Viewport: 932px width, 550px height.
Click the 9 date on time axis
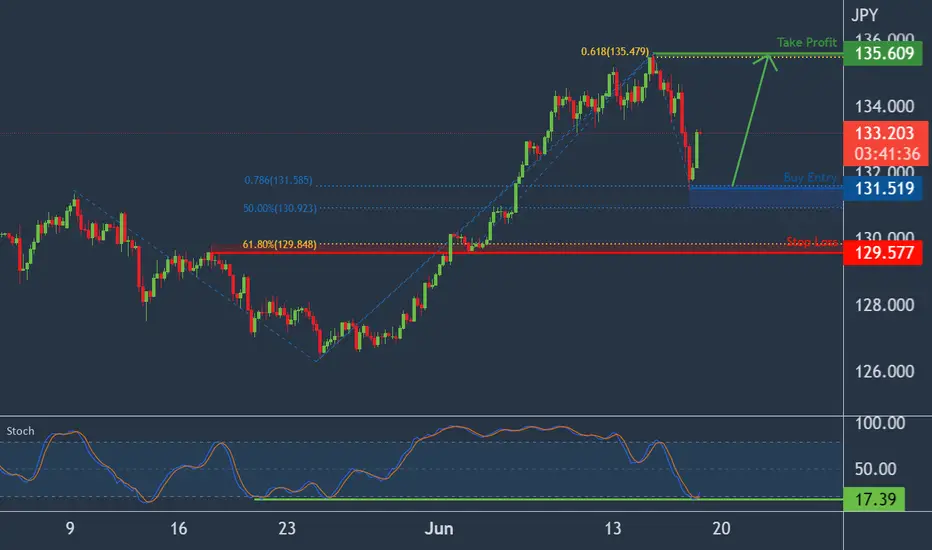click(x=70, y=529)
